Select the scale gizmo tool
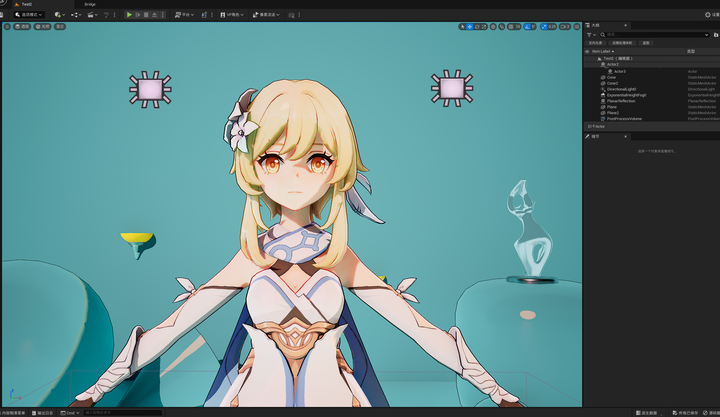The height and width of the screenshot is (417, 720). (x=486, y=26)
